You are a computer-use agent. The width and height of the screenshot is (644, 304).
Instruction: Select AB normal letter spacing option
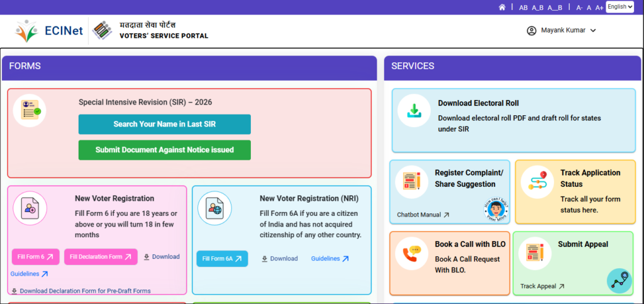pos(523,8)
